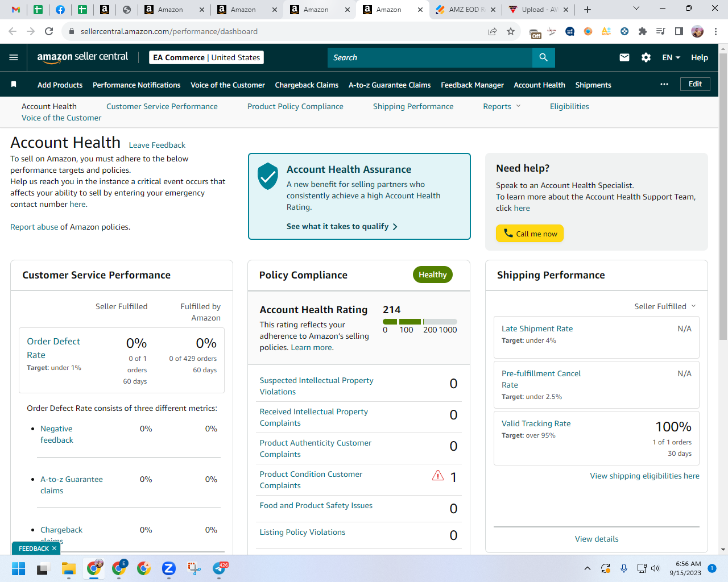
Task: Open the settings gear icon
Action: coord(646,57)
